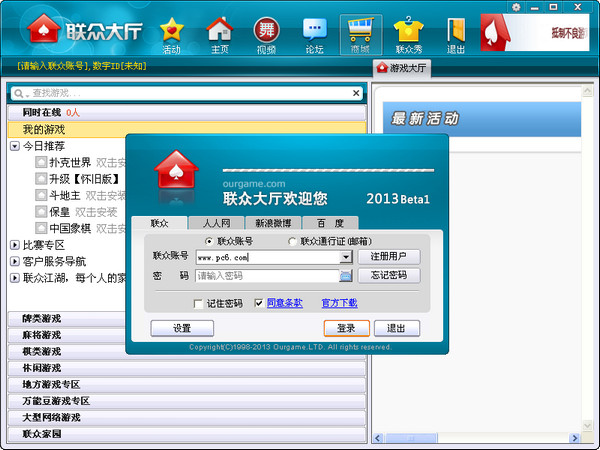Open the 商城 shopping cart icon
The width and height of the screenshot is (600, 450).
point(361,35)
